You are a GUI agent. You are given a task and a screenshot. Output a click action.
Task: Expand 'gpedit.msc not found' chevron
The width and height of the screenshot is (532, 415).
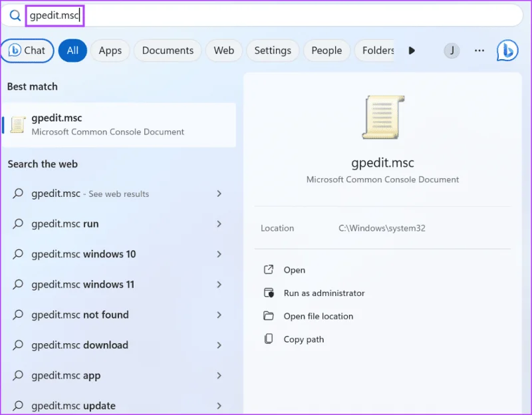[x=219, y=315]
